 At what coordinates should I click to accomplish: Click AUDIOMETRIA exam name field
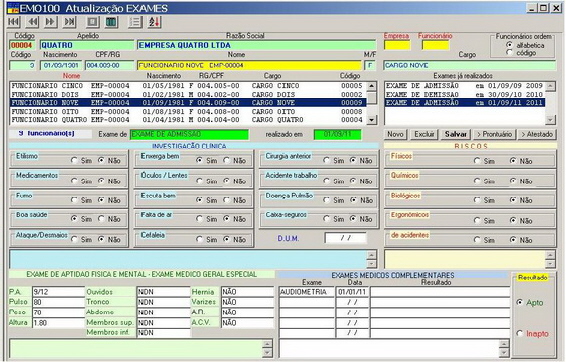coord(306,292)
